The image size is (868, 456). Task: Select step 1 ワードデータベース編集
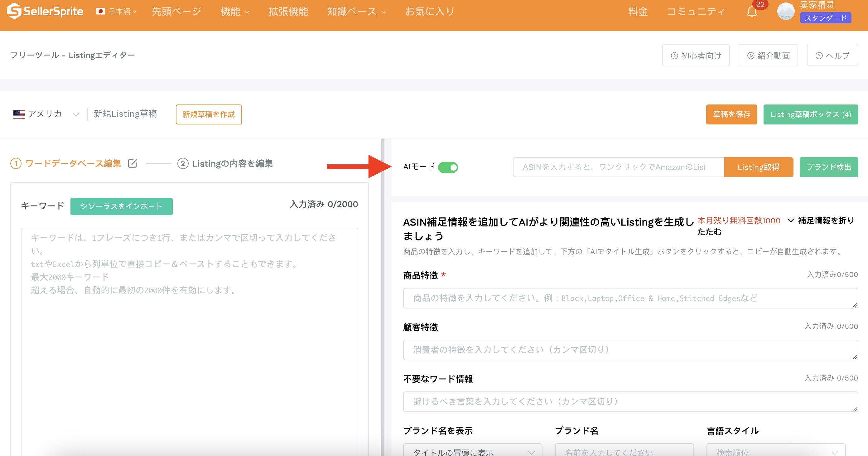[66, 163]
